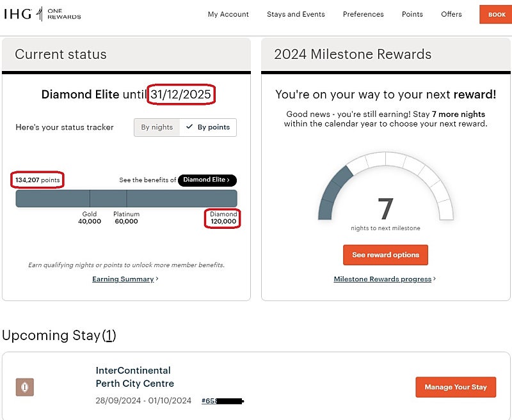Open the Points menu item

[412, 14]
